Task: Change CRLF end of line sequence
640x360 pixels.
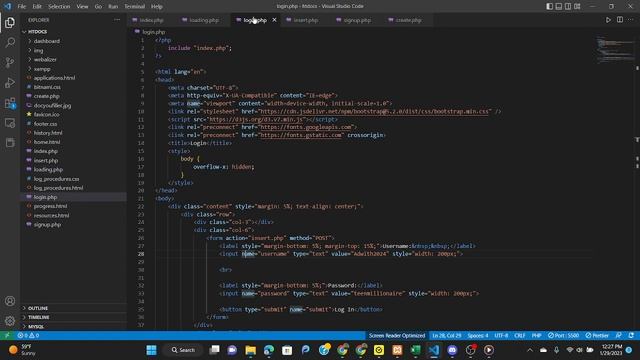Action: 520,335
